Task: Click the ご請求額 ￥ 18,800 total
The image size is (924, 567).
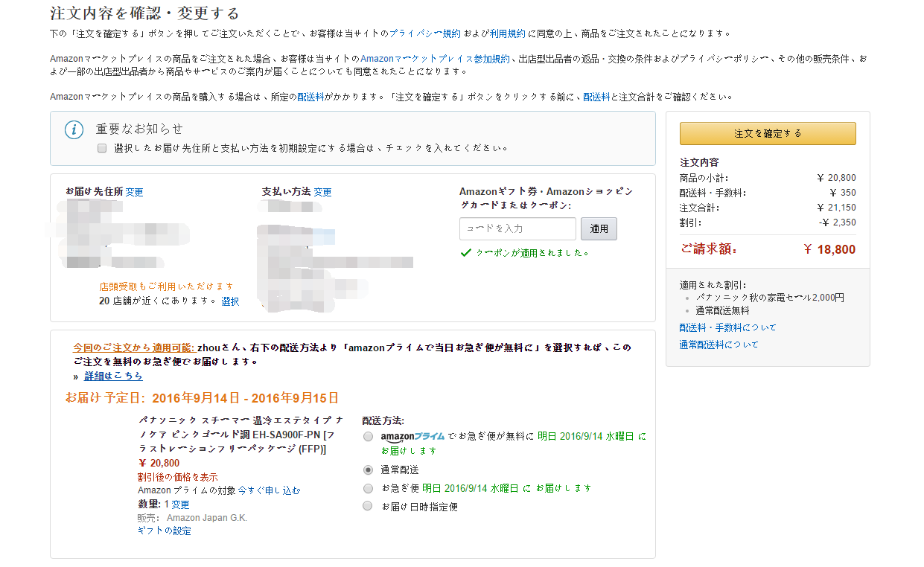Action: (768, 249)
